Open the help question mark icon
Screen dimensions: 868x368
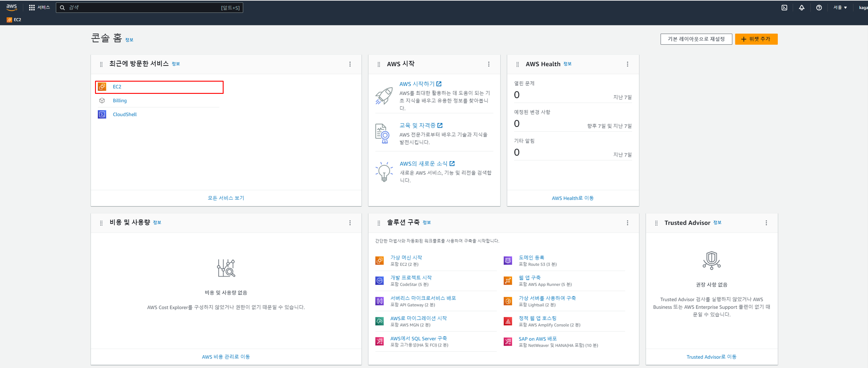point(819,7)
